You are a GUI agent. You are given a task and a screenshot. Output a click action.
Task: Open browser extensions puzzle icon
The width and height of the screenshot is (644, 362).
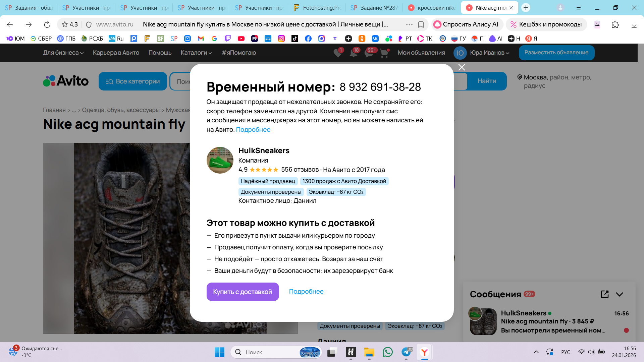615,24
